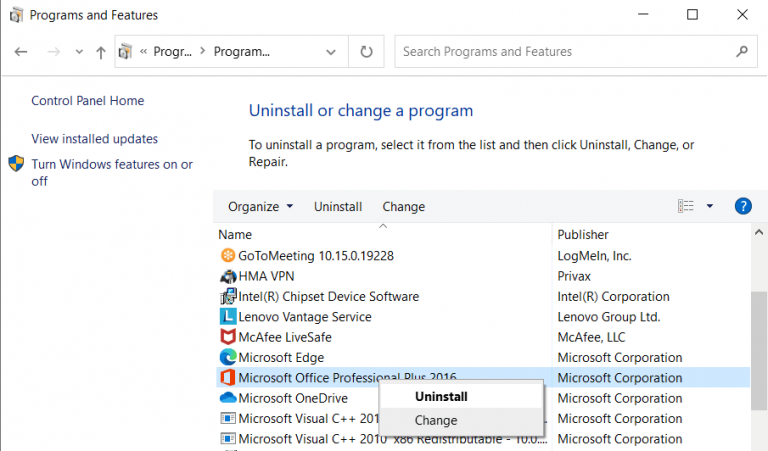This screenshot has width=768, height=451.
Task: Click the search magnifier icon
Action: coord(741,52)
